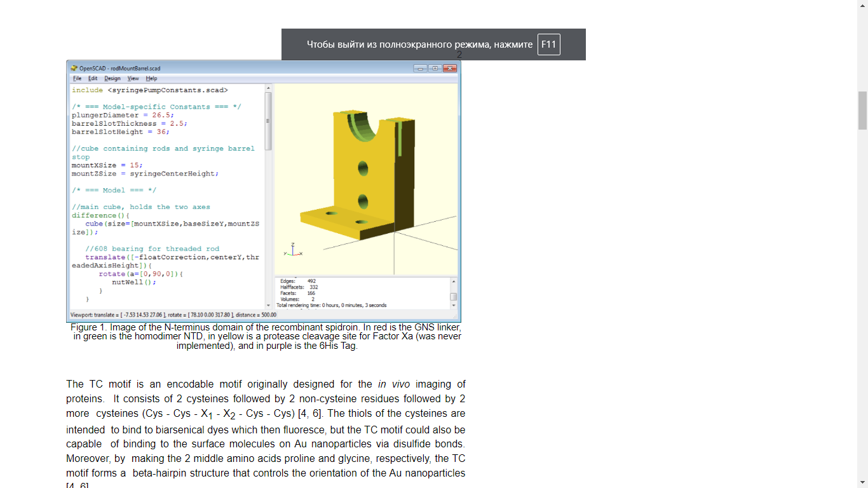Open the Edit menu in OpenSCAD
The height and width of the screenshot is (488, 868).
pos(93,78)
